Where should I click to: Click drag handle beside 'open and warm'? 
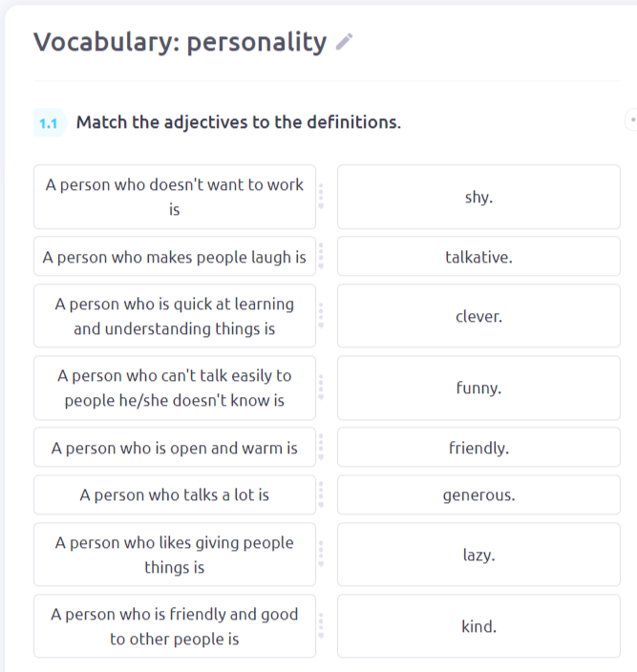tap(321, 447)
